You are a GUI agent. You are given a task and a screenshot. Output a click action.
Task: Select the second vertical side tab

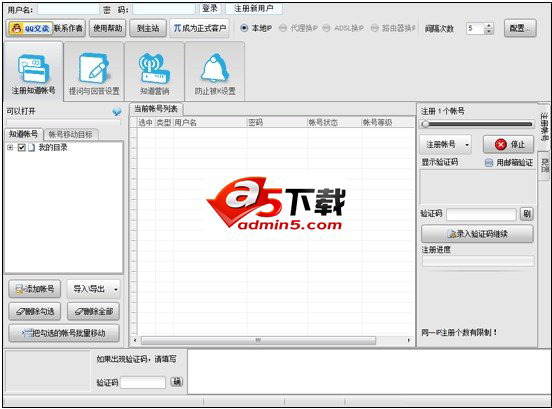545,165
